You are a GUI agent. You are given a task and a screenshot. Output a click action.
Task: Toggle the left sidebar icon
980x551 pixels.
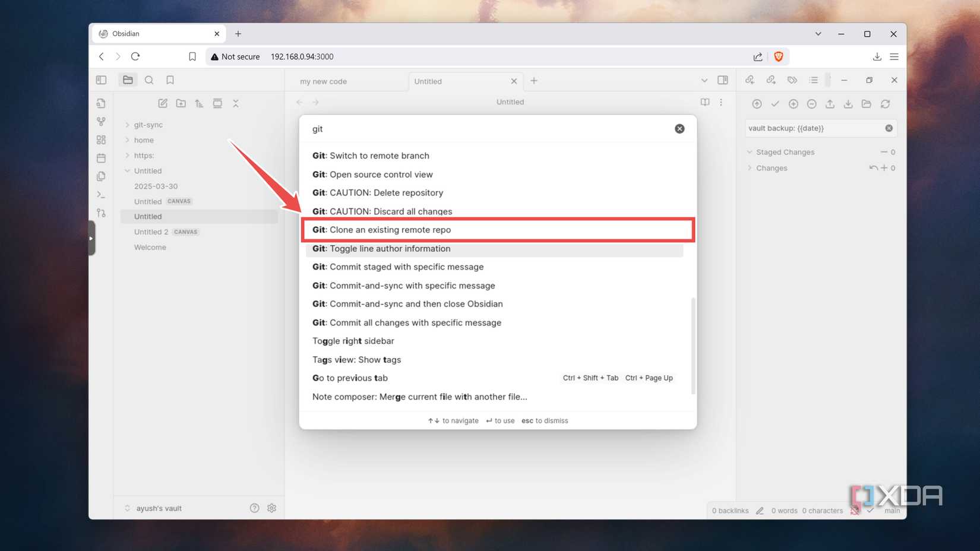[101, 80]
